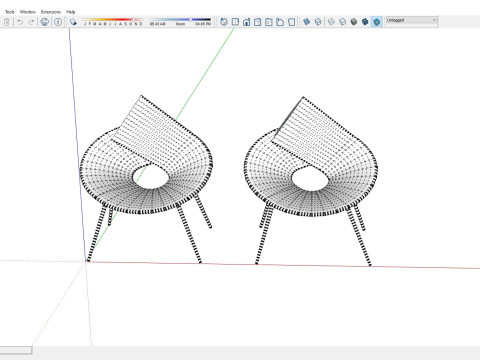This screenshot has width=480, height=360.
Task: Switch to Top view
Action: point(235,22)
